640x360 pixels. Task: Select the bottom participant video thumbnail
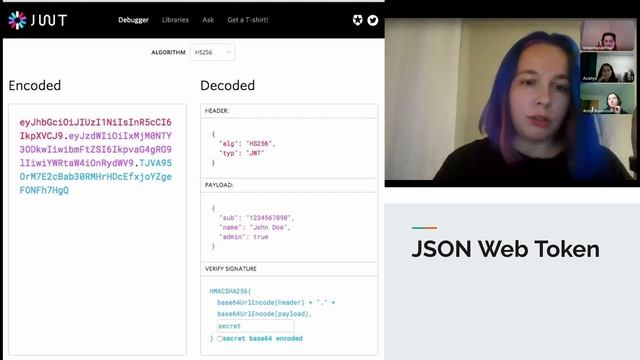[608, 98]
